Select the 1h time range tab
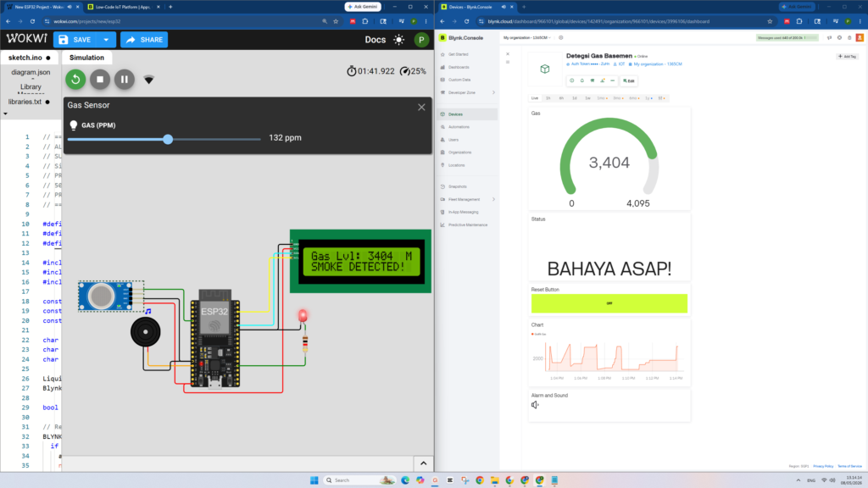 (548, 98)
